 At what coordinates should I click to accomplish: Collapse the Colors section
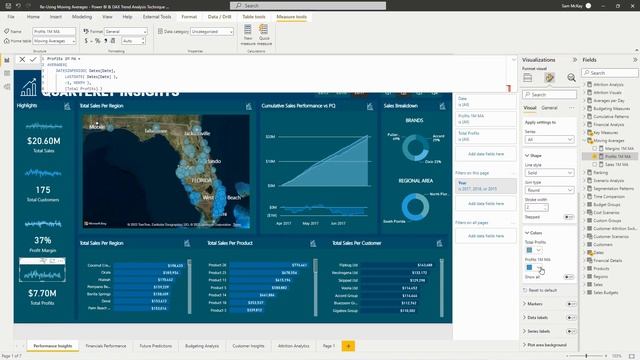[527, 233]
